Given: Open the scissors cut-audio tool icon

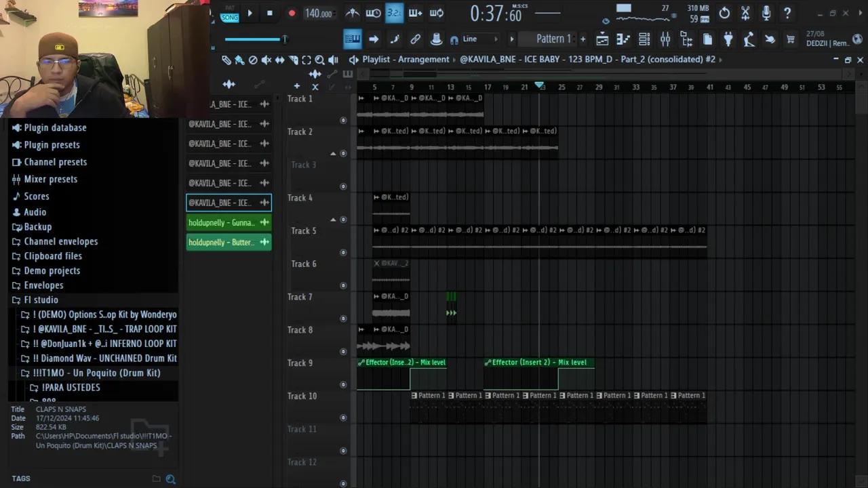Looking at the screenshot, I should click(x=745, y=13).
